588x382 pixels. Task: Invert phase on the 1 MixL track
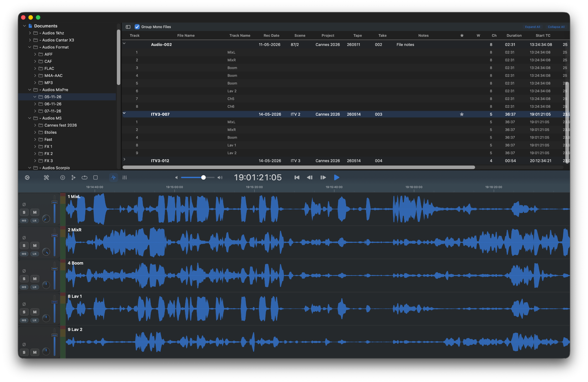click(24, 205)
